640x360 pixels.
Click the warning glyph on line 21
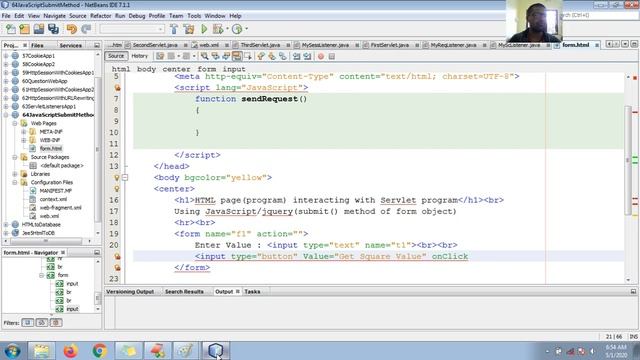pos(117,256)
